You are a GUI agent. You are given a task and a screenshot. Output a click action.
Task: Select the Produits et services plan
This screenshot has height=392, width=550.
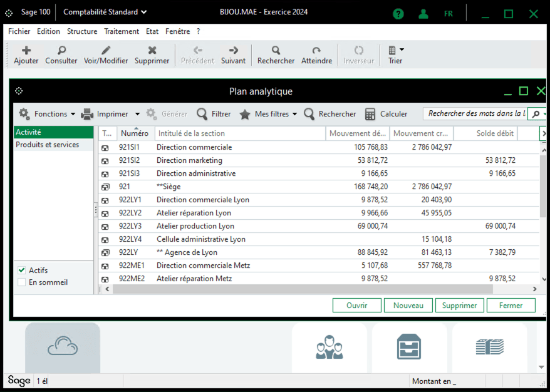point(54,145)
